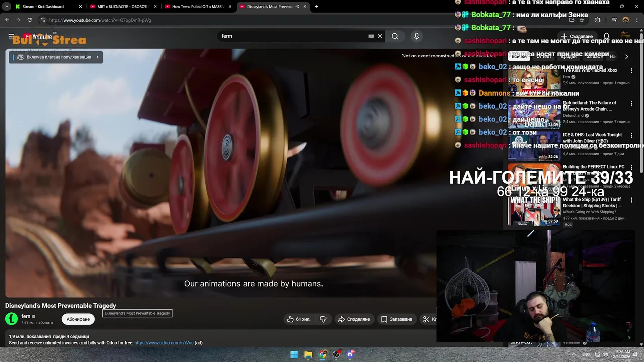
Task: Open more options for Defunctland video
Action: click(x=631, y=103)
